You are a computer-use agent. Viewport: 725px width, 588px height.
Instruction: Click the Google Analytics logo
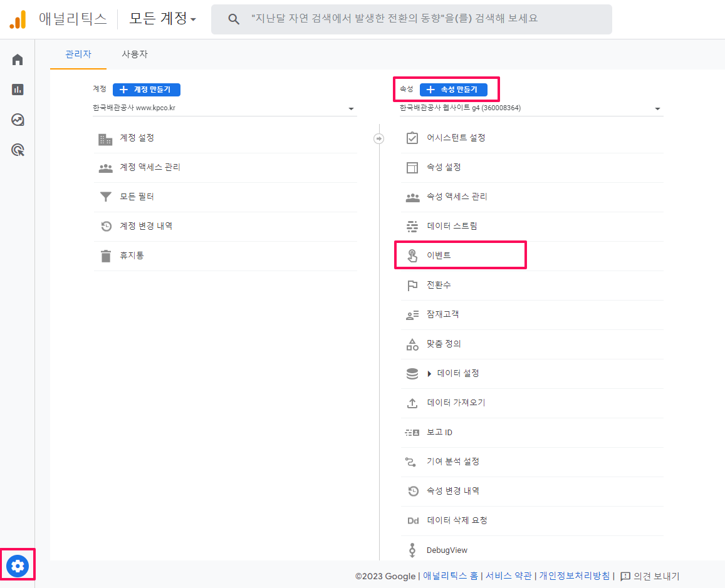pos(18,19)
